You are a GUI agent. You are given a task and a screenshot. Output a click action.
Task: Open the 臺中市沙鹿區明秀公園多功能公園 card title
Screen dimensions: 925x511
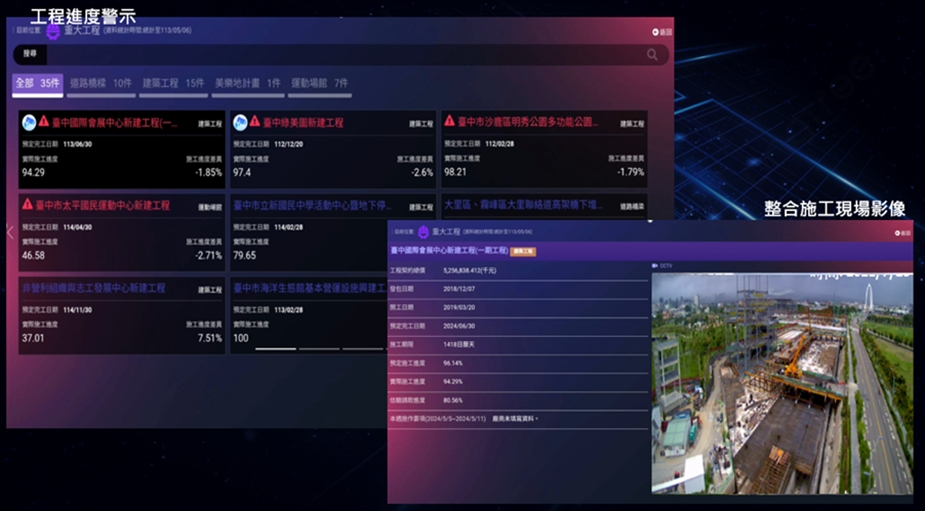pyautogui.click(x=528, y=122)
